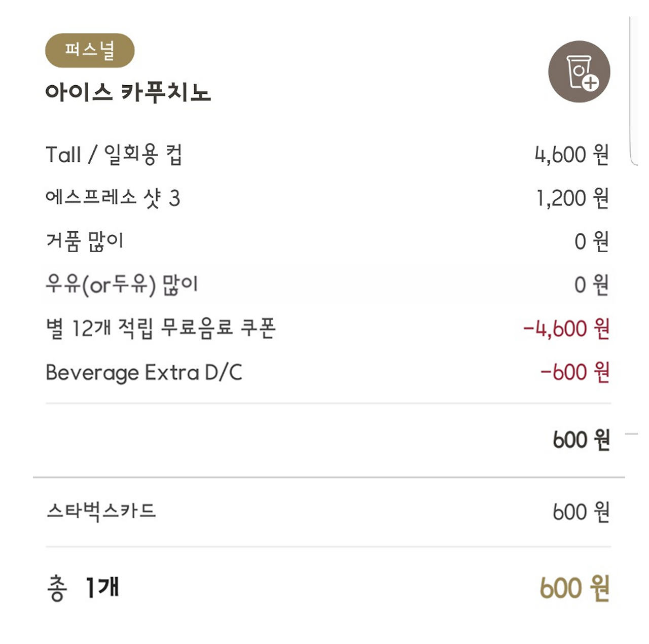This screenshot has width=649, height=644.
Task: Click the scrollbar handle at right edge
Action: point(633,90)
